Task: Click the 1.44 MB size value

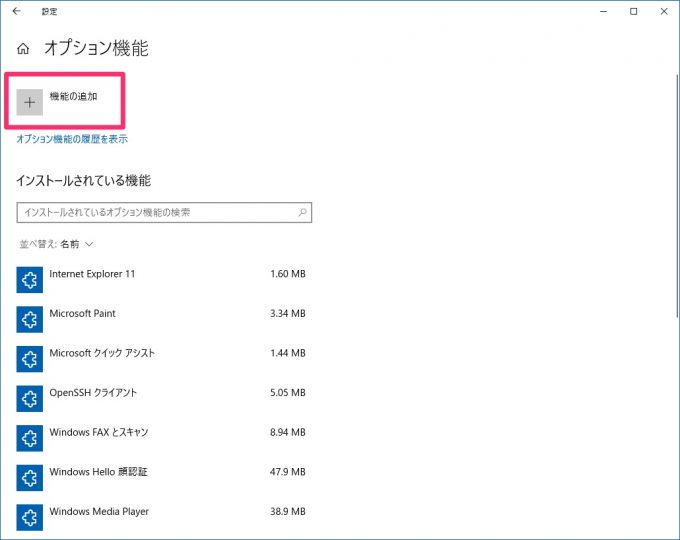Action: [288, 353]
